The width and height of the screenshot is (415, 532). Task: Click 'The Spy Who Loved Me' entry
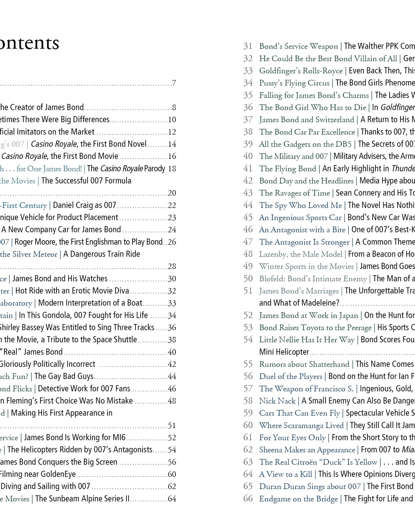(300, 205)
